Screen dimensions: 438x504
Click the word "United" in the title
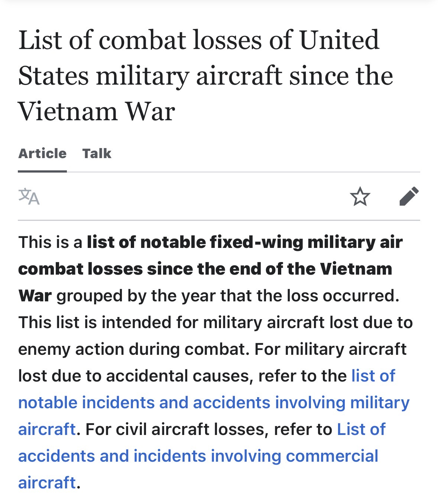[x=339, y=40]
